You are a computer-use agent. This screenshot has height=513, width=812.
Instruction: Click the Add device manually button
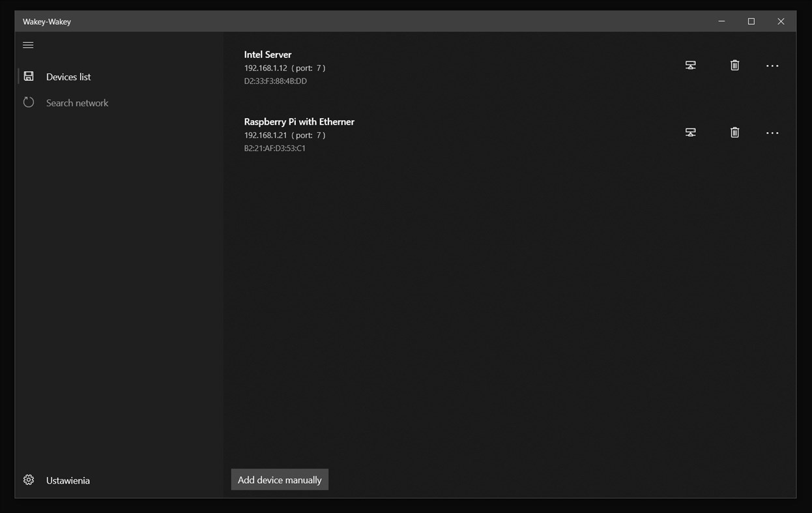279,479
